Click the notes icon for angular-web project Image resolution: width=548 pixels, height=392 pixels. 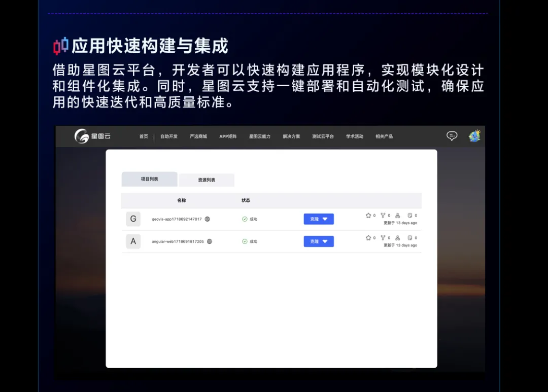coord(410,238)
